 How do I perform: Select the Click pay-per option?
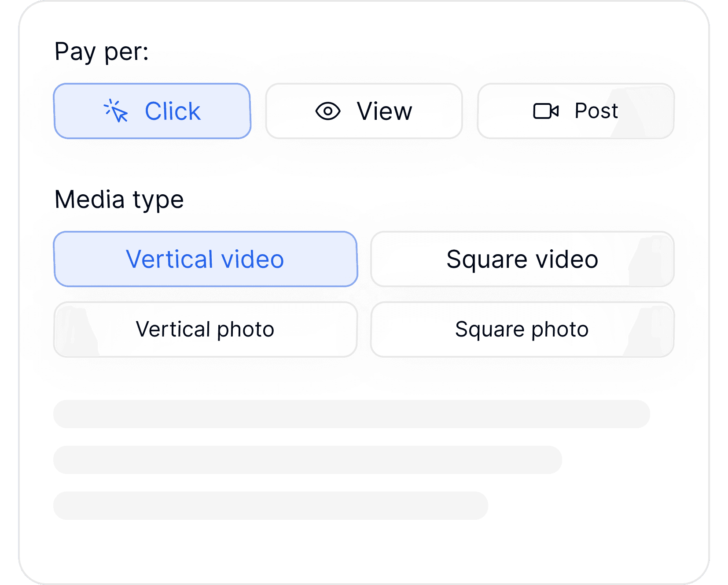pyautogui.click(x=152, y=111)
